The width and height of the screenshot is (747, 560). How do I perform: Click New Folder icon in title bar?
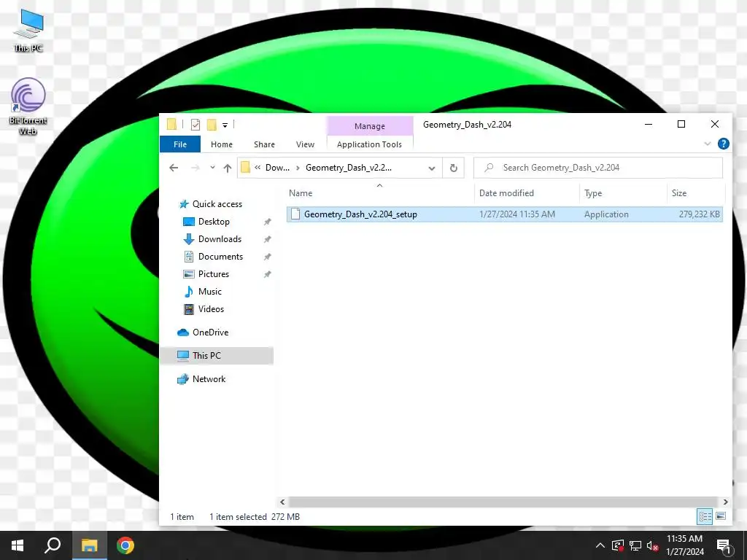(x=212, y=125)
